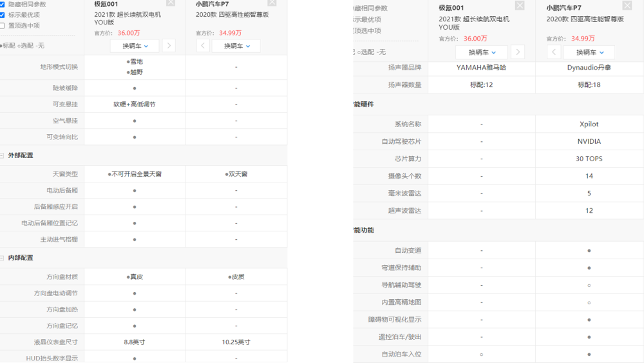Collapse the 外部配置 section
The image size is (644, 363).
click(2, 155)
